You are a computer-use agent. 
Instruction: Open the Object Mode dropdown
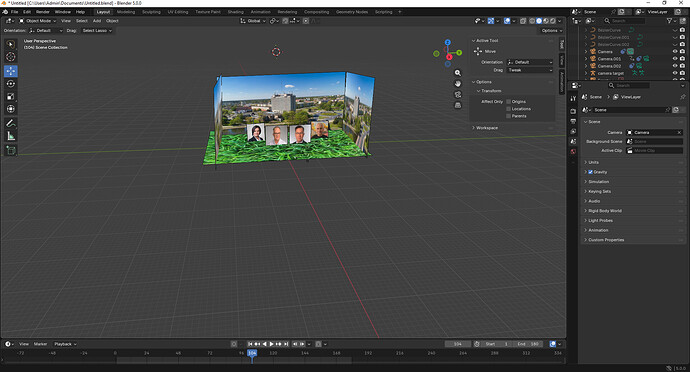37,21
